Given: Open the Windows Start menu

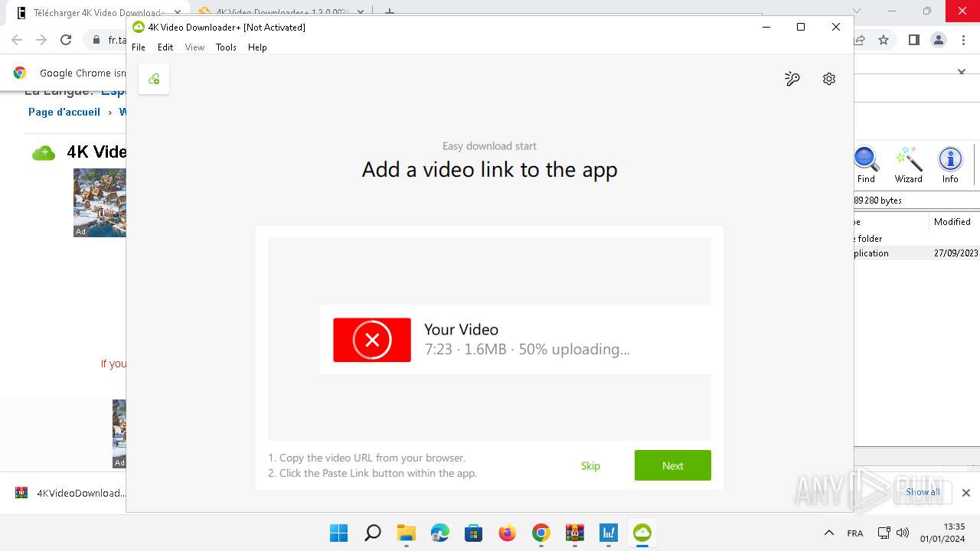Looking at the screenshot, I should tap(338, 533).
